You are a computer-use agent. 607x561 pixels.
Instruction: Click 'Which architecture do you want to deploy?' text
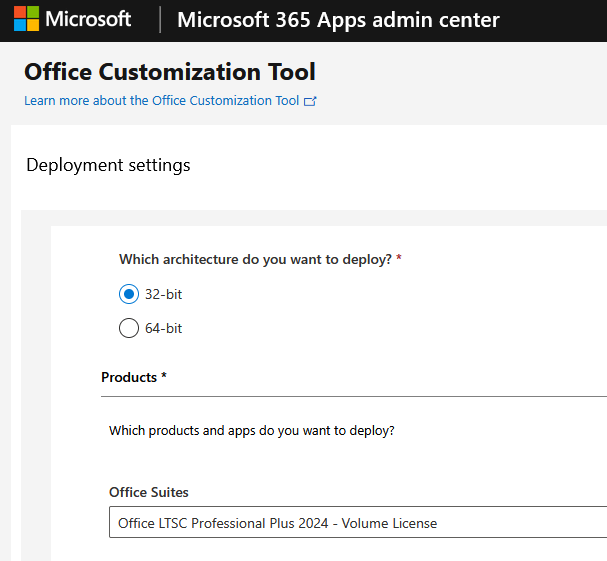(255, 259)
